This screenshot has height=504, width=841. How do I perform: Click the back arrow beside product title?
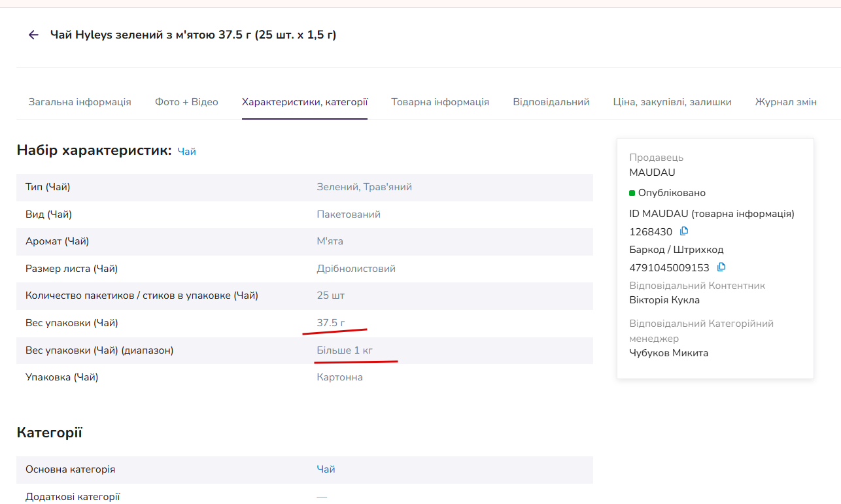(x=34, y=35)
